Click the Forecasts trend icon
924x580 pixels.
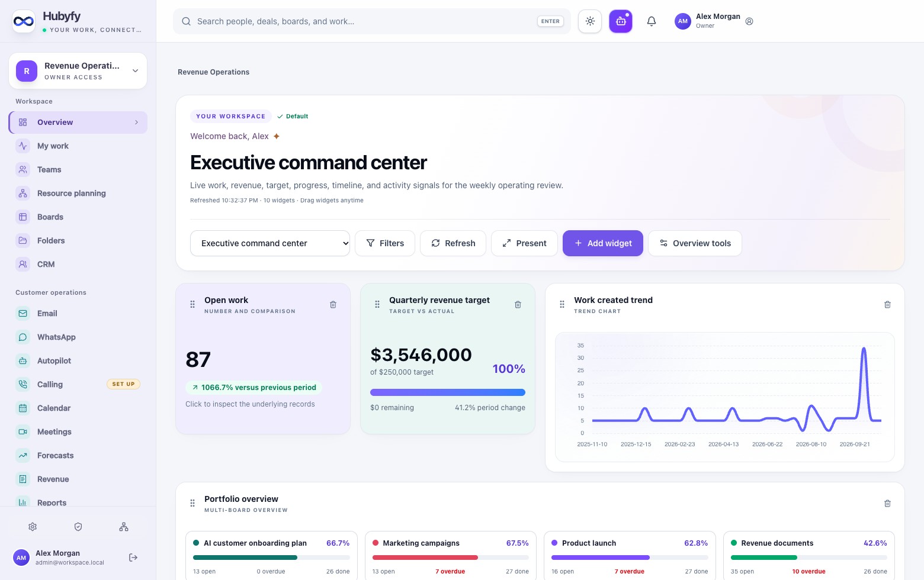pyautogui.click(x=23, y=456)
